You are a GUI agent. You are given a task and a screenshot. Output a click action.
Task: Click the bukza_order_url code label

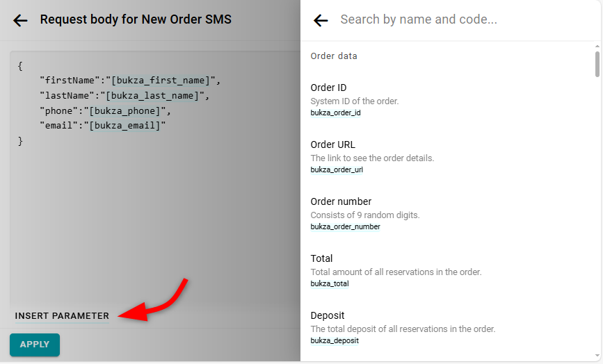click(337, 169)
